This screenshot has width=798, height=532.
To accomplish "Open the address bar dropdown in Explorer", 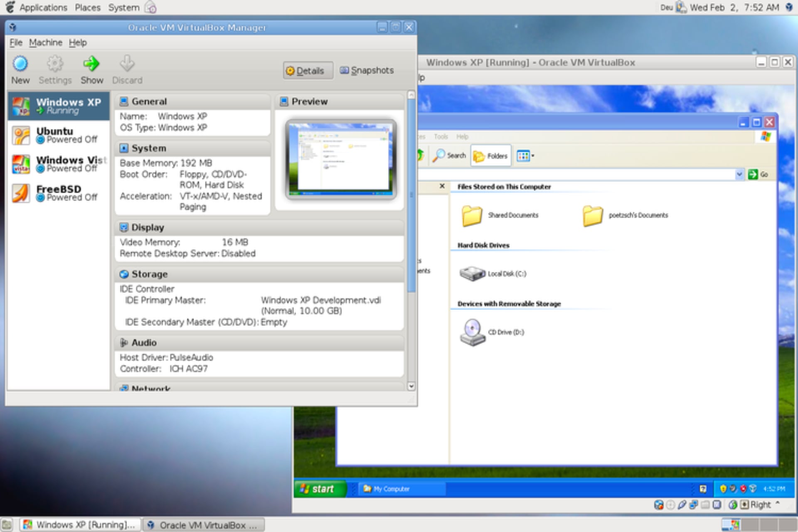I will point(739,174).
